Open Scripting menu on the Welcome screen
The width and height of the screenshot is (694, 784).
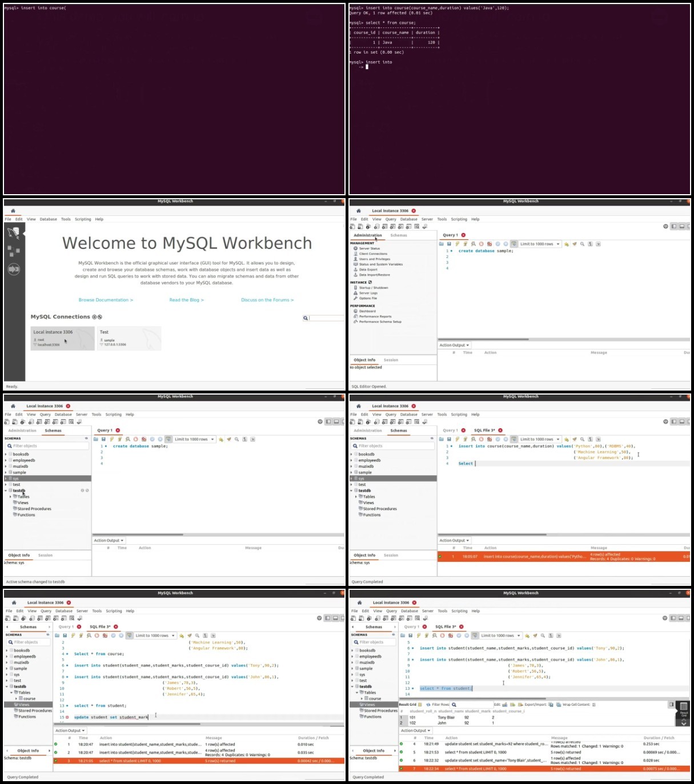(x=83, y=219)
